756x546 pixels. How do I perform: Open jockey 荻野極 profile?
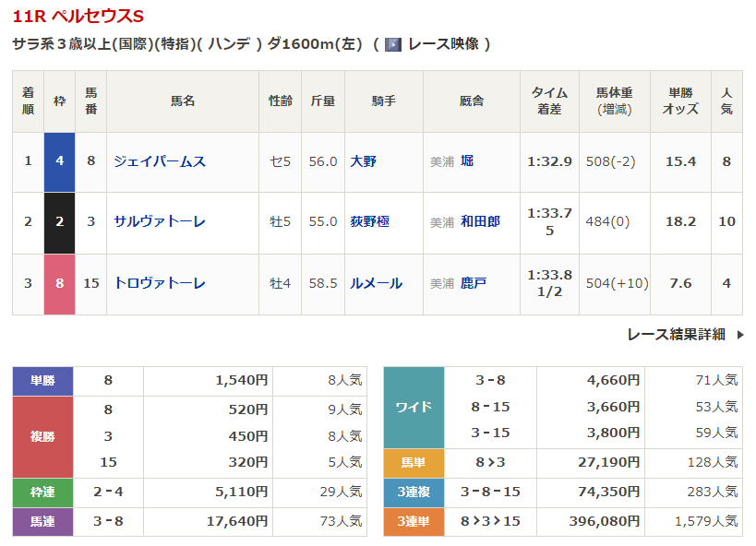[x=370, y=221]
